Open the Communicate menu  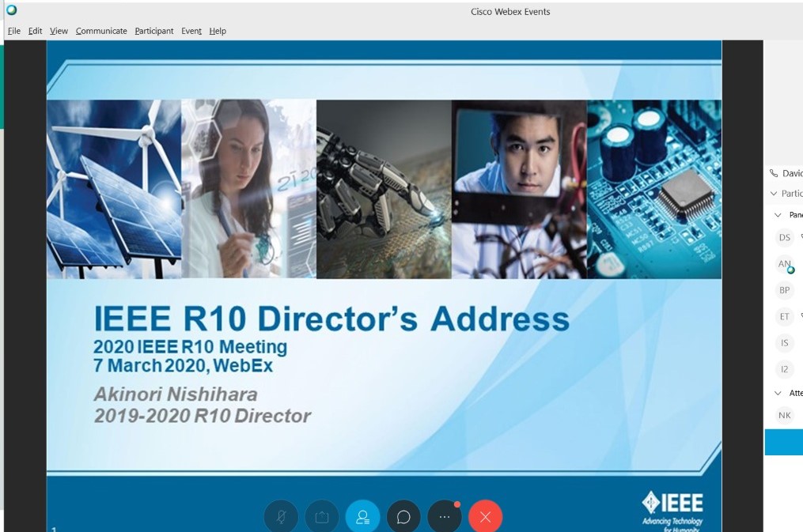[101, 31]
